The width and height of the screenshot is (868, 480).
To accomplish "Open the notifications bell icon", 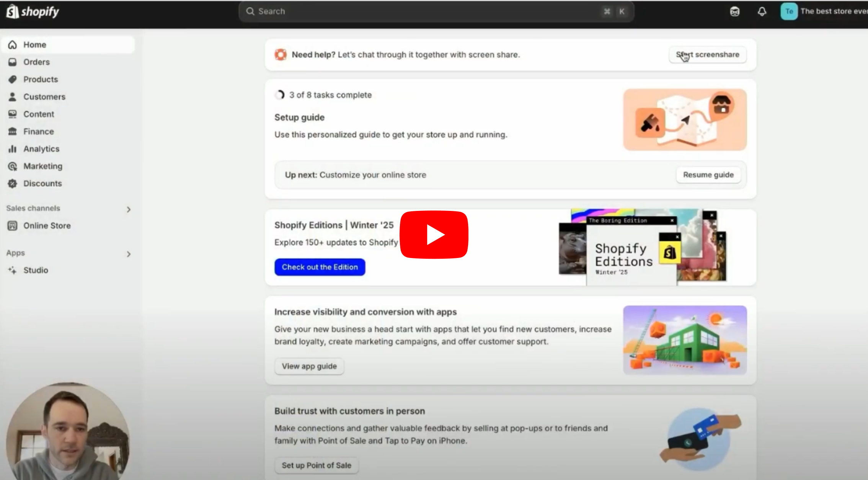I will click(762, 11).
